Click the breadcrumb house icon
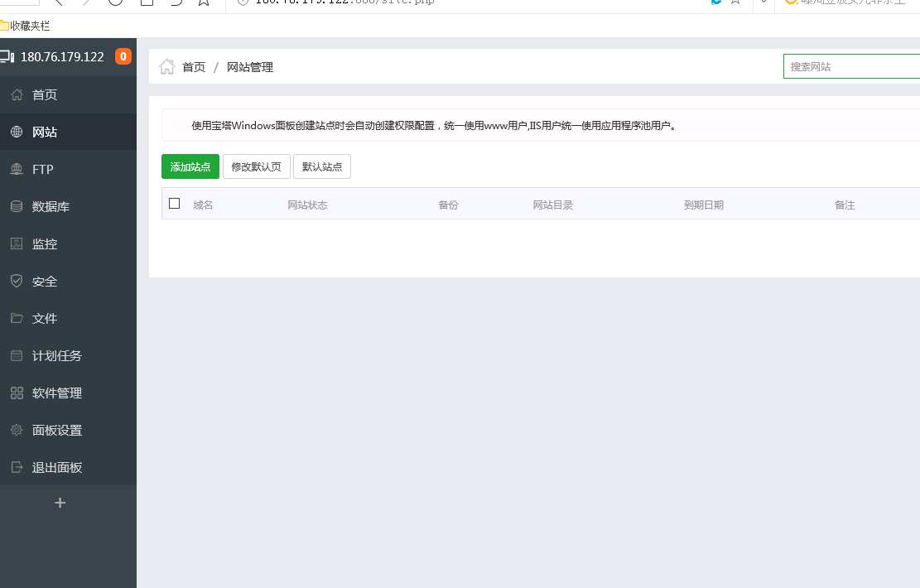920x588 pixels. coord(166,67)
